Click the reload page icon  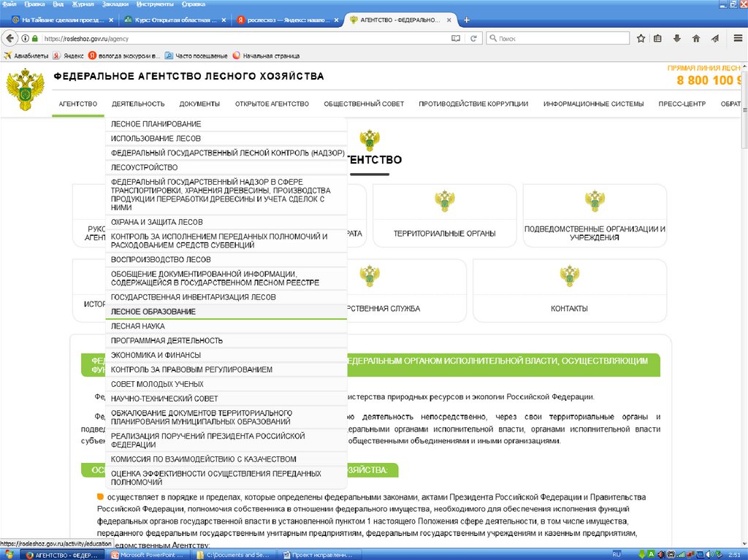(473, 39)
